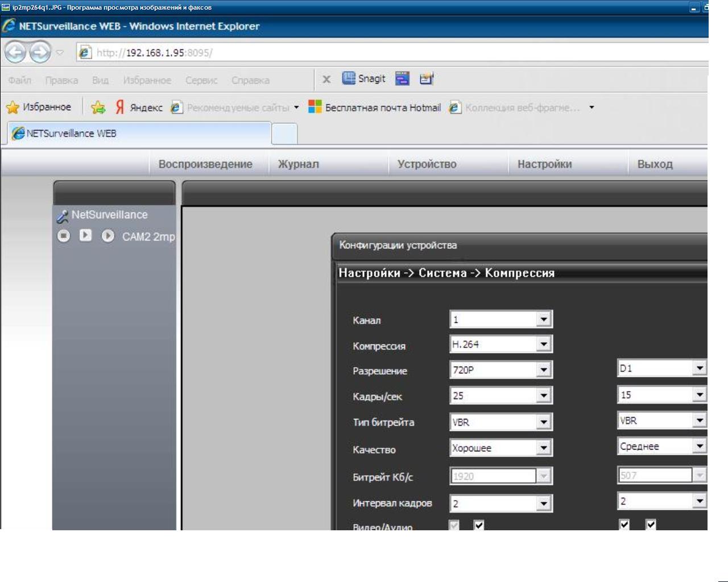
Task: Click the browser Back arrow button
Action: (15, 53)
